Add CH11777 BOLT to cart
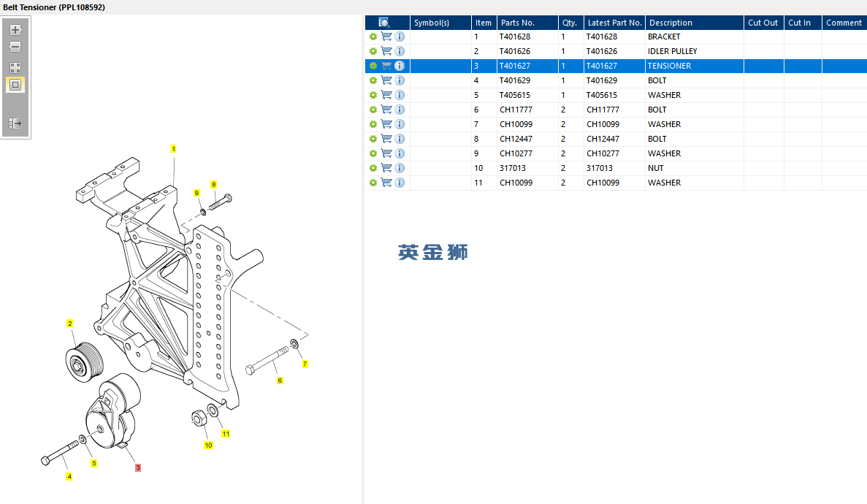The image size is (867, 504). click(386, 110)
